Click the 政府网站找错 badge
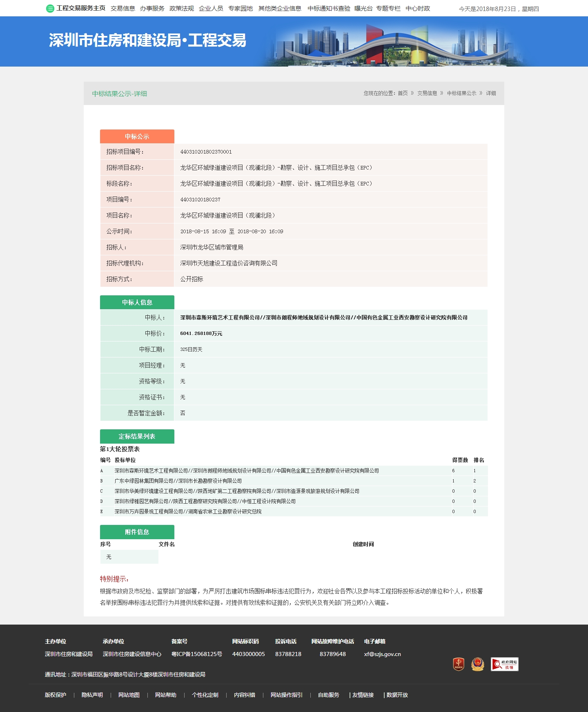Image resolution: width=588 pixels, height=712 pixels. (504, 664)
